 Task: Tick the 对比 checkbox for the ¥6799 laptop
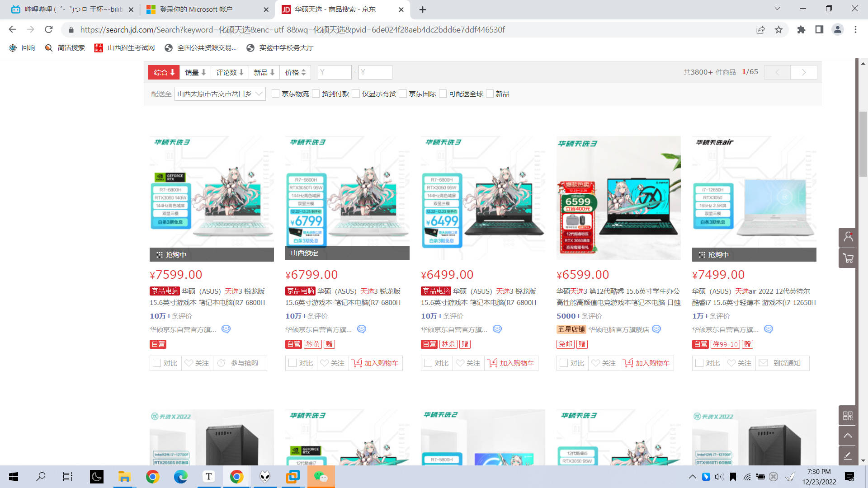[x=292, y=363]
